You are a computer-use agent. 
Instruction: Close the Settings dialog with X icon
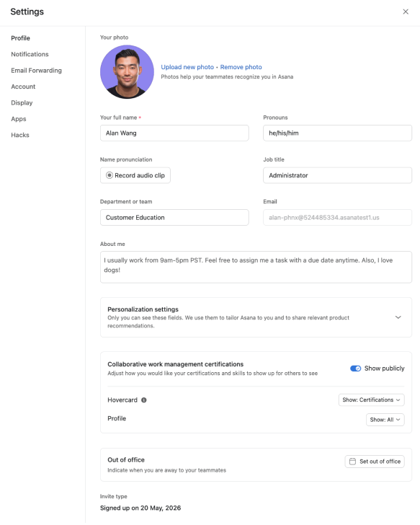pos(406,12)
